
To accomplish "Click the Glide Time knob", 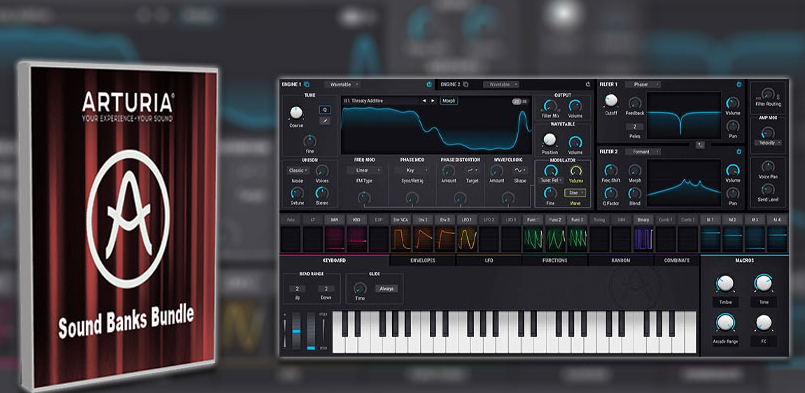I will (360, 288).
